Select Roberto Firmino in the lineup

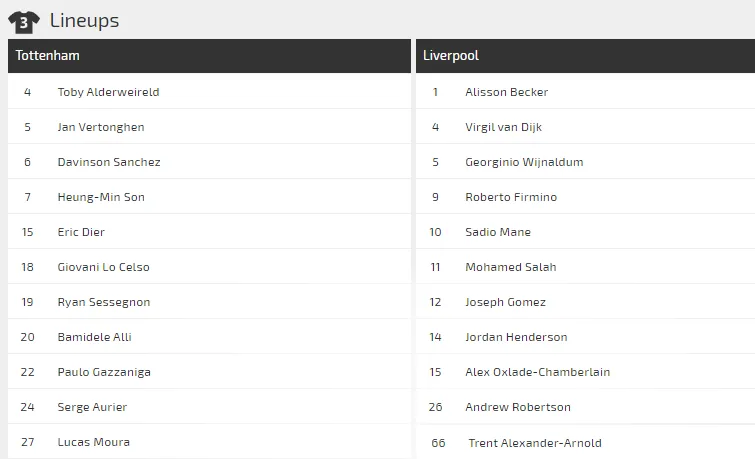(x=511, y=197)
